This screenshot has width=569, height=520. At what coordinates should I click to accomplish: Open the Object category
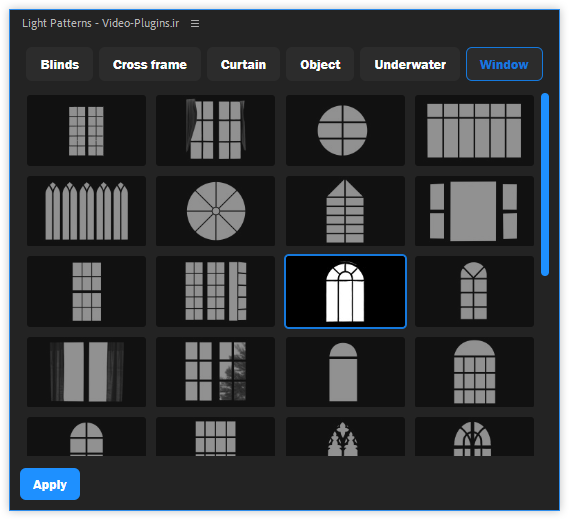pyautogui.click(x=320, y=64)
